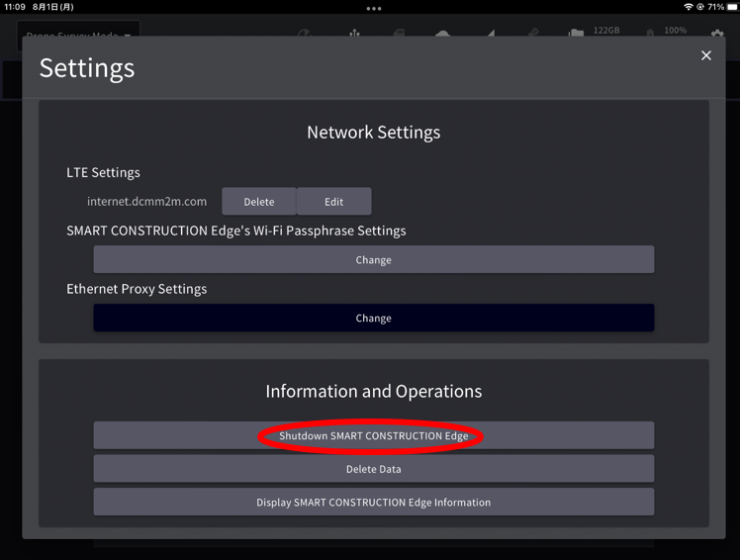Click the Information and Operations heading
Viewport: 740px width, 560px height.
[374, 392]
